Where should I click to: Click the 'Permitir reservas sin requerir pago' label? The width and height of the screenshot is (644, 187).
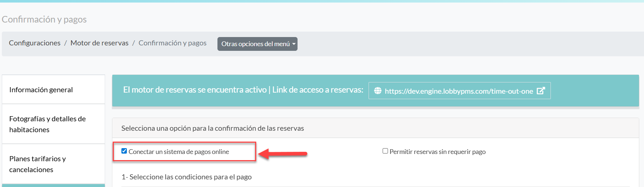[x=437, y=152]
